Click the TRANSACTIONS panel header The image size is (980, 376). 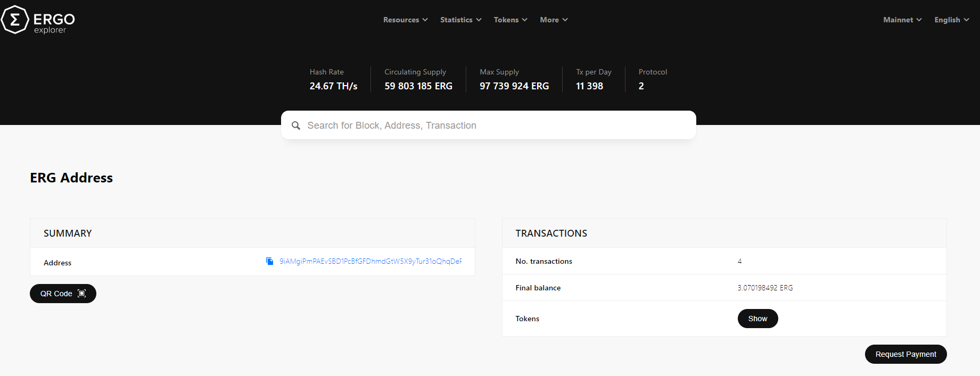724,233
